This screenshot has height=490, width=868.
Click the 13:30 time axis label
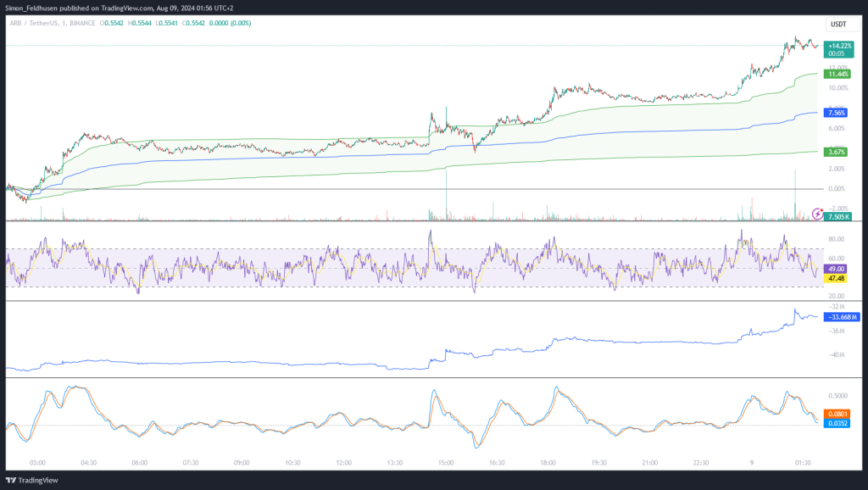[395, 463]
